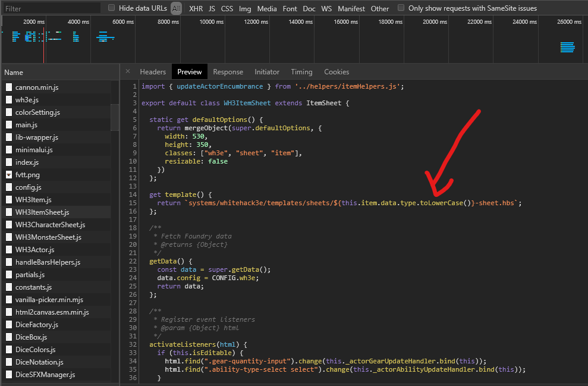Filter requests by JS type
The image size is (588, 386).
(x=212, y=8)
